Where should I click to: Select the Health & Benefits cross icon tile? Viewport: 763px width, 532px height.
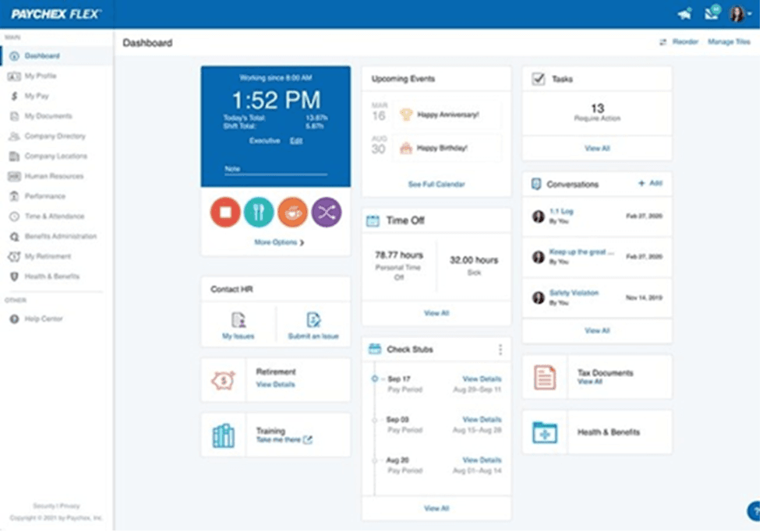546,432
